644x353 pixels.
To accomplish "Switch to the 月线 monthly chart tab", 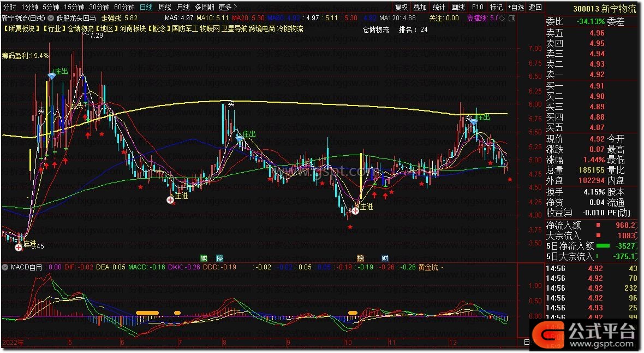I will click(x=183, y=7).
